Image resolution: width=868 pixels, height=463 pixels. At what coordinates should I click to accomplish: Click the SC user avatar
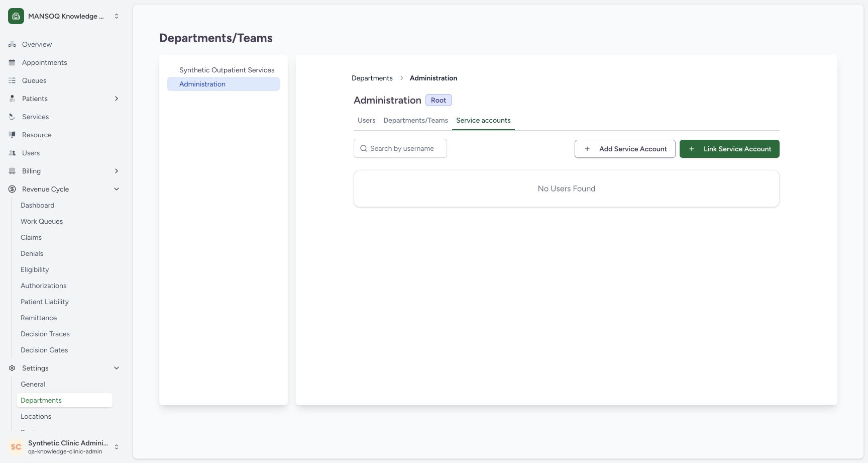point(16,447)
